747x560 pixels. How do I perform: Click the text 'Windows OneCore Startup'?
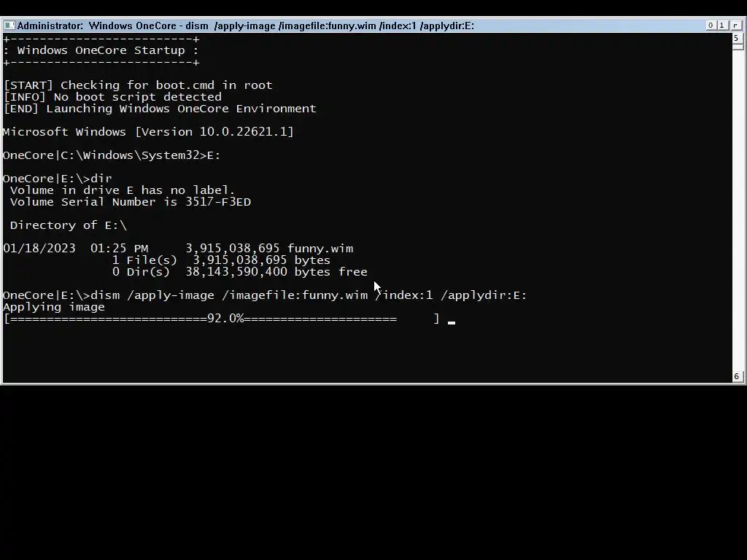pos(101,50)
